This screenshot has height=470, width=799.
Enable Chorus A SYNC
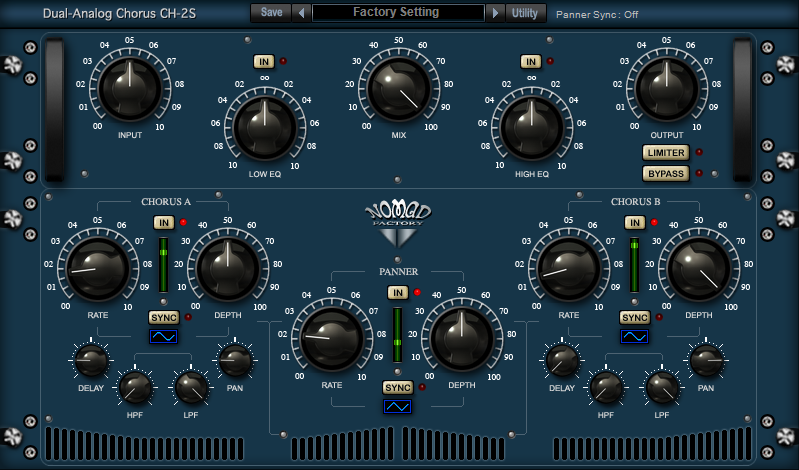tap(164, 318)
